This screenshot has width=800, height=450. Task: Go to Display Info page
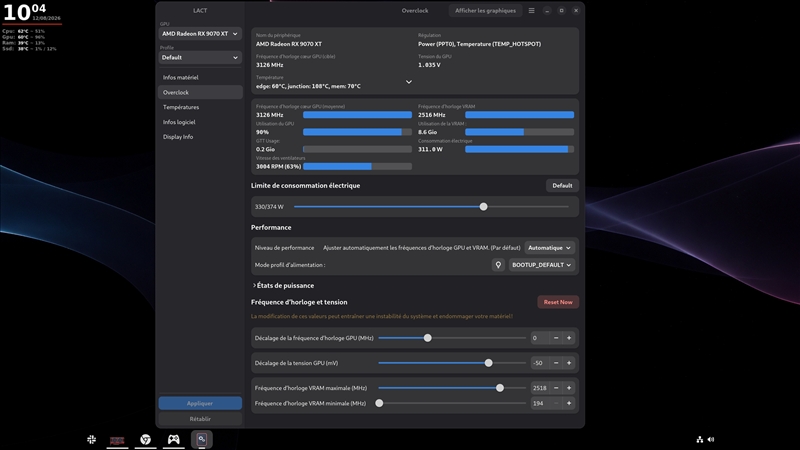pos(200,137)
